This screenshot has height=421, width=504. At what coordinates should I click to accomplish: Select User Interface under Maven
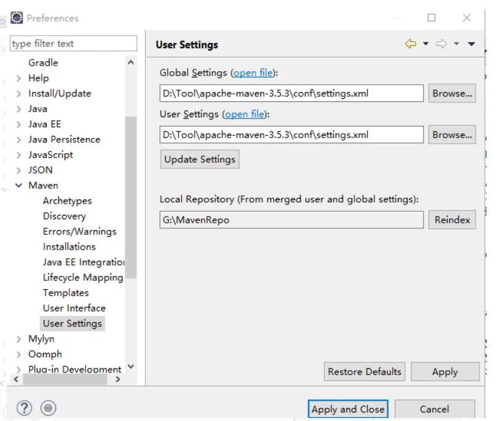(x=74, y=308)
